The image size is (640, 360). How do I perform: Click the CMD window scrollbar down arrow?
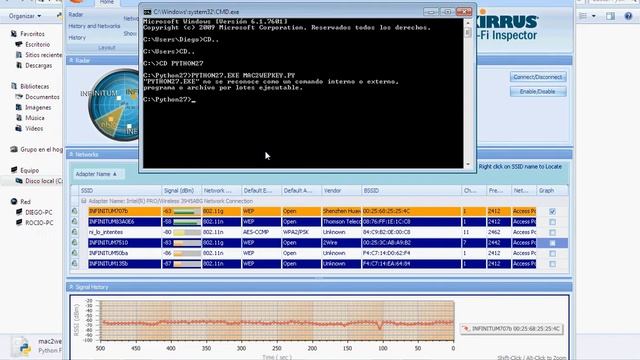[468, 164]
